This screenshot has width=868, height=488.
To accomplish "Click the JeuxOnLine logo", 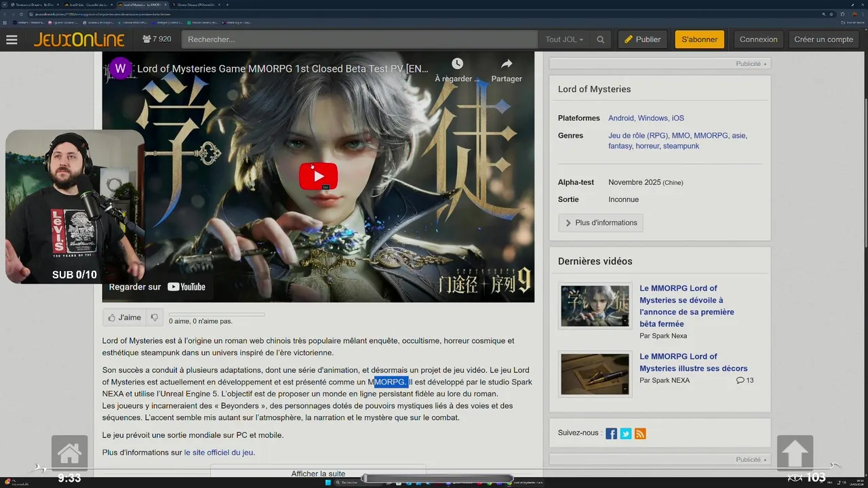I will pyautogui.click(x=79, y=39).
